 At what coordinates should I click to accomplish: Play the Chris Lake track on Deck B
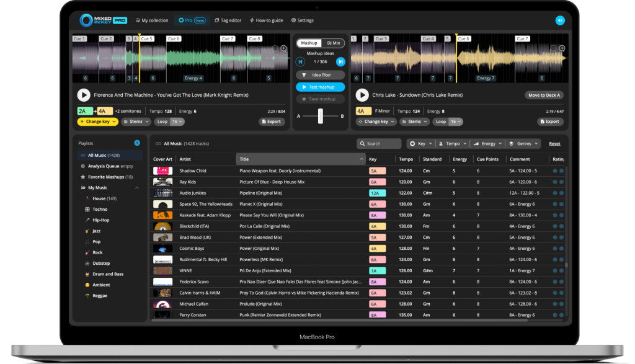(x=362, y=95)
